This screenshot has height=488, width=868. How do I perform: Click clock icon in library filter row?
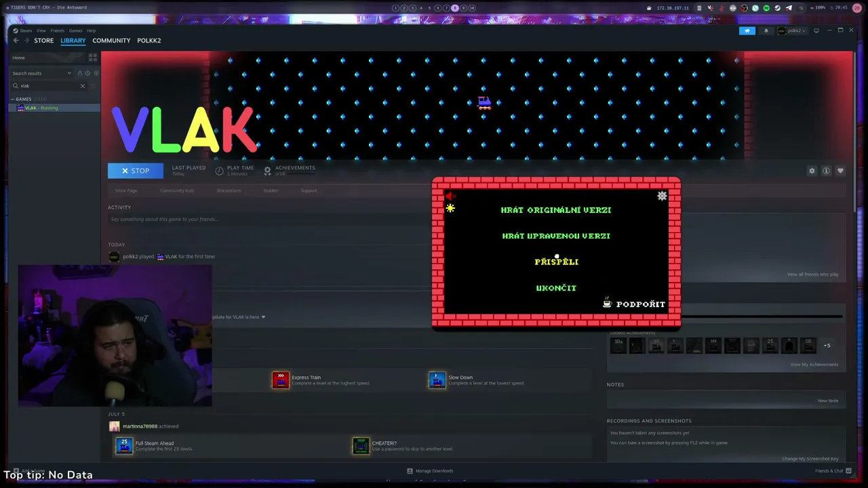tap(87, 73)
